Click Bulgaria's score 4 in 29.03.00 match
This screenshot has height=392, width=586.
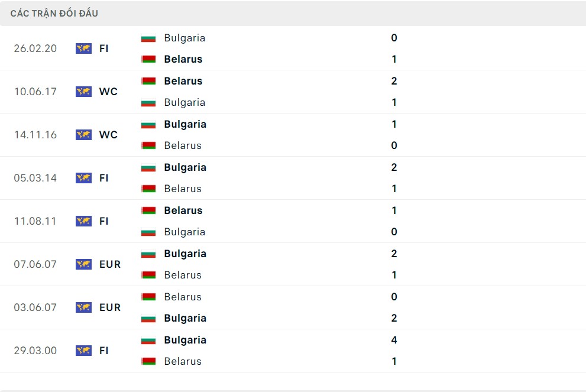394,340
